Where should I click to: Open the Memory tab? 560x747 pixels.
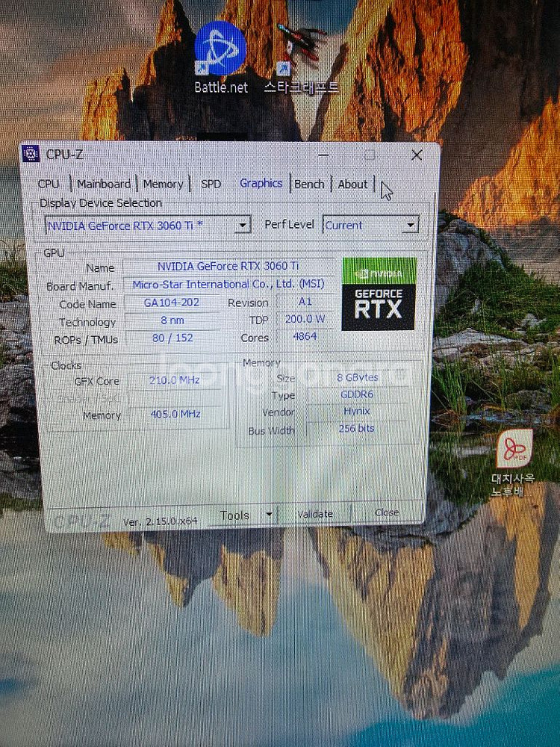click(x=164, y=184)
